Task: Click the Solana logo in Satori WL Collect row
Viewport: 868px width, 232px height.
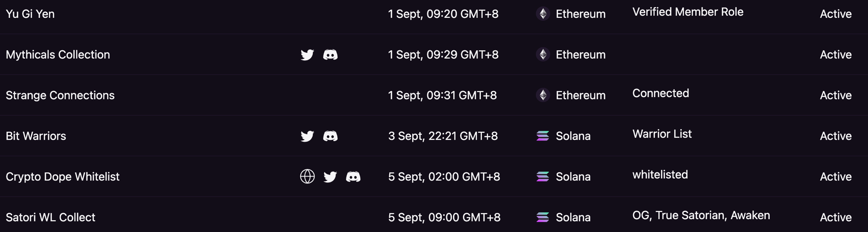Action: tap(542, 217)
